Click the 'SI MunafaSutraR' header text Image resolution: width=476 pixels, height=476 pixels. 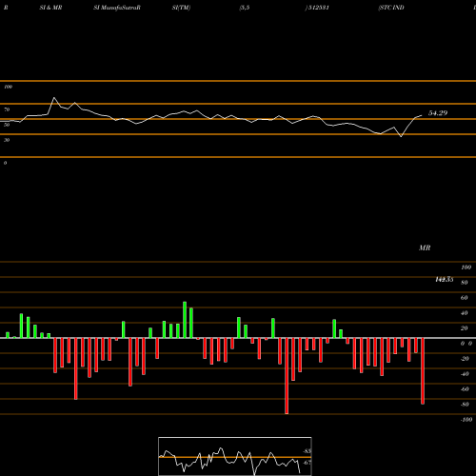click(117, 8)
